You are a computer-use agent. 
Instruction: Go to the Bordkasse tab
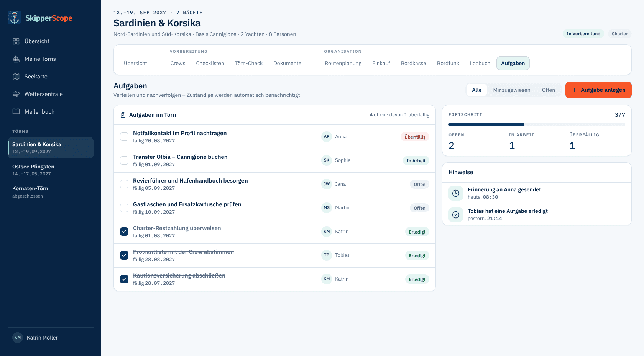pyautogui.click(x=414, y=63)
